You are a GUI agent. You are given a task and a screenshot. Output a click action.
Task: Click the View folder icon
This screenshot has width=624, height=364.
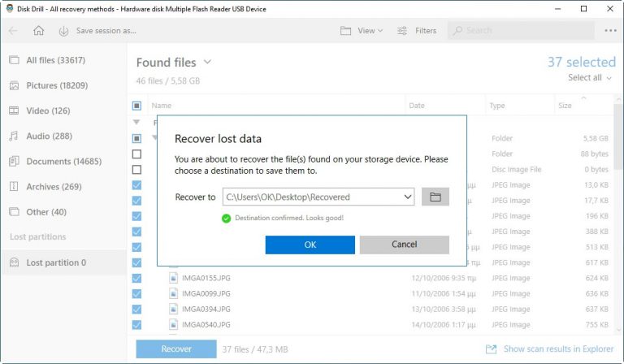pyautogui.click(x=345, y=31)
